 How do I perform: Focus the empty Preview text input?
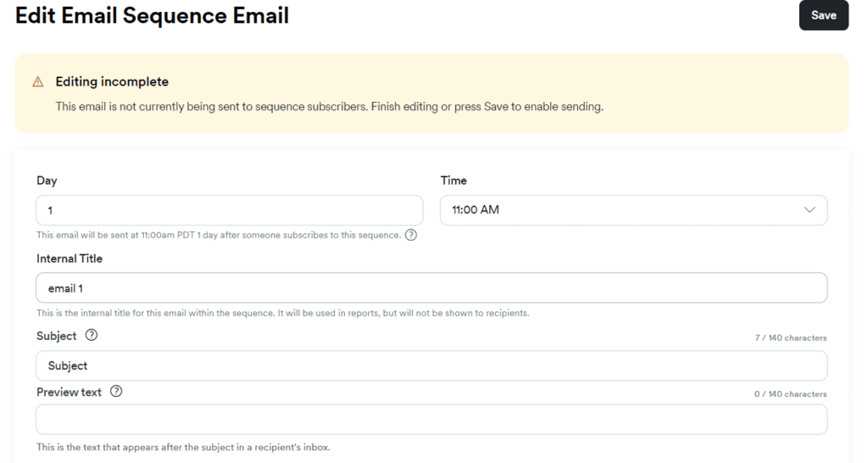click(431, 419)
